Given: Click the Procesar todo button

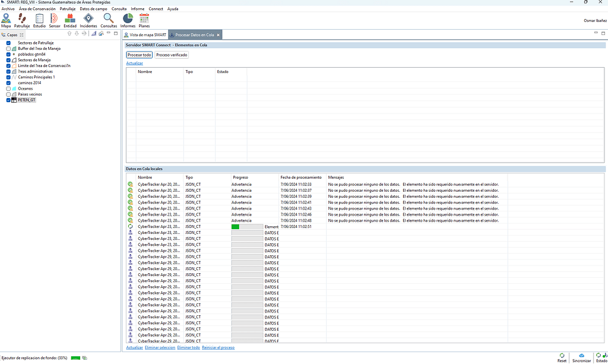Looking at the screenshot, I should [139, 55].
